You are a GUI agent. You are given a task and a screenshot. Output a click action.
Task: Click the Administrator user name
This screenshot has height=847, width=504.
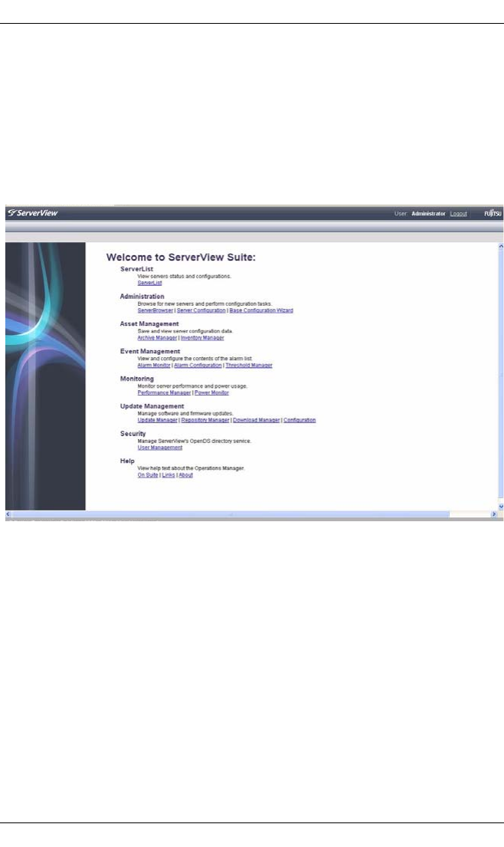tap(428, 214)
